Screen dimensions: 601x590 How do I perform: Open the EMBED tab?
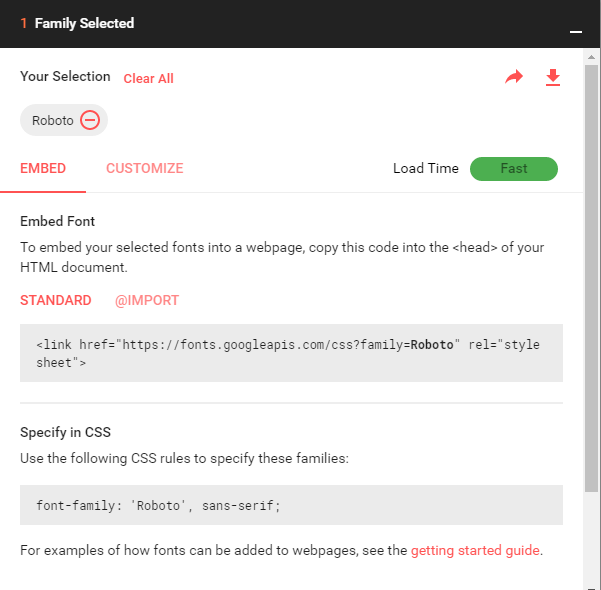coord(43,168)
